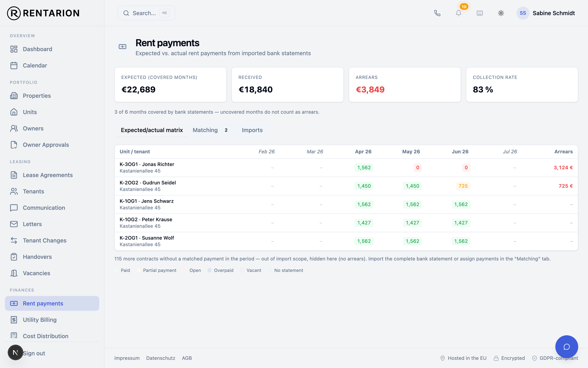
Task: Click the Overpaid legend color dot
Action: tap(209, 270)
